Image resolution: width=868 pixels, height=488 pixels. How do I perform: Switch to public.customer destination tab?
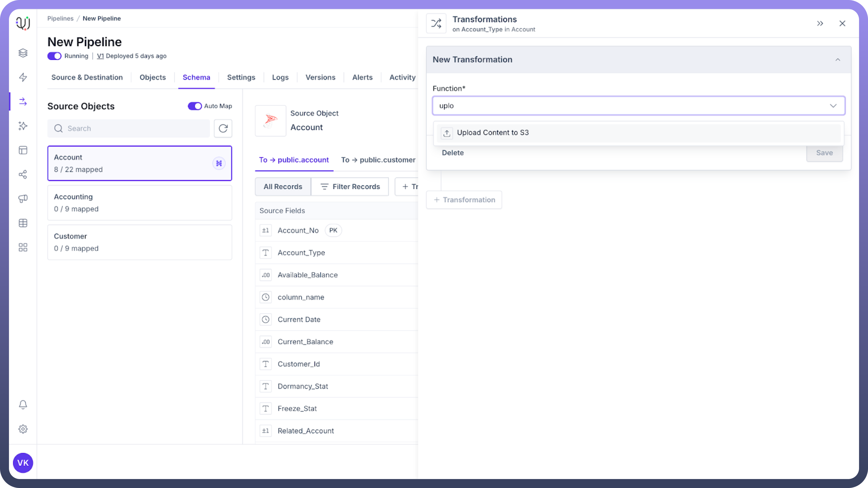[x=378, y=160]
